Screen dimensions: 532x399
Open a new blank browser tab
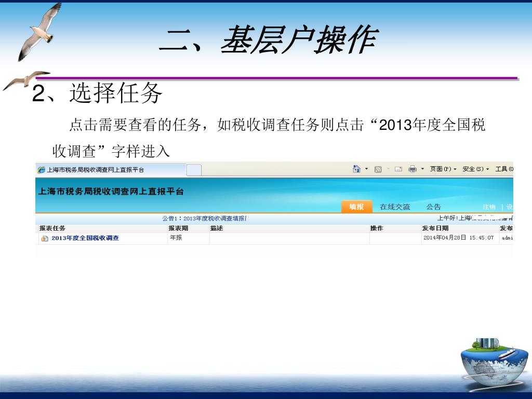click(194, 170)
